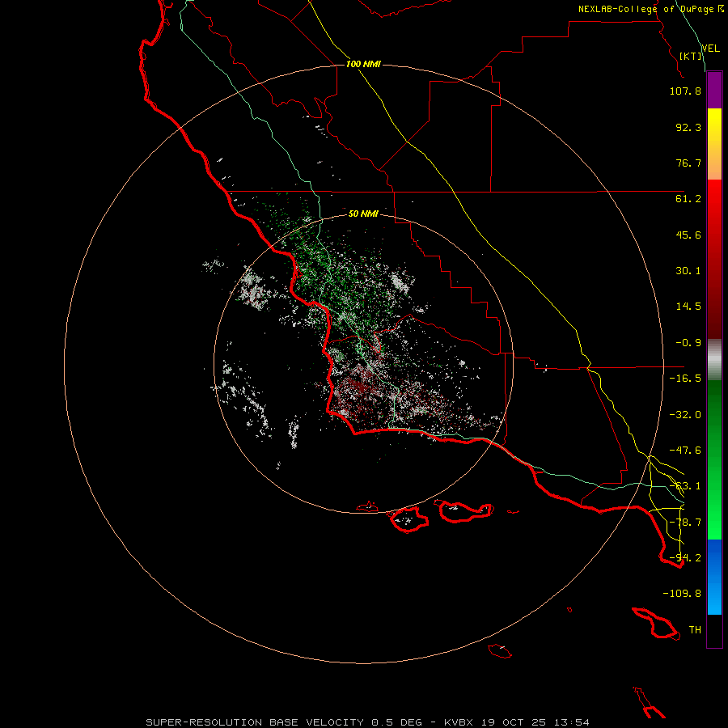Click the blue segment of the color bar
Viewport: 728px width, 728px height.
click(714, 577)
